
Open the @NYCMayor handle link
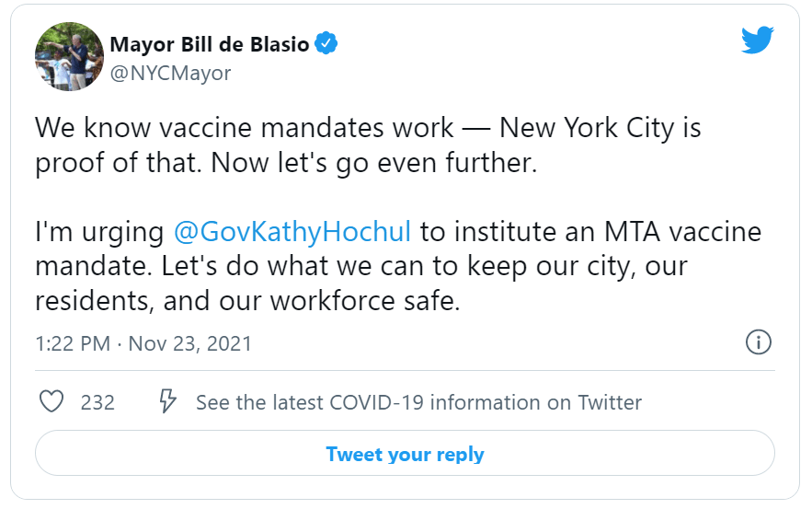[170, 73]
